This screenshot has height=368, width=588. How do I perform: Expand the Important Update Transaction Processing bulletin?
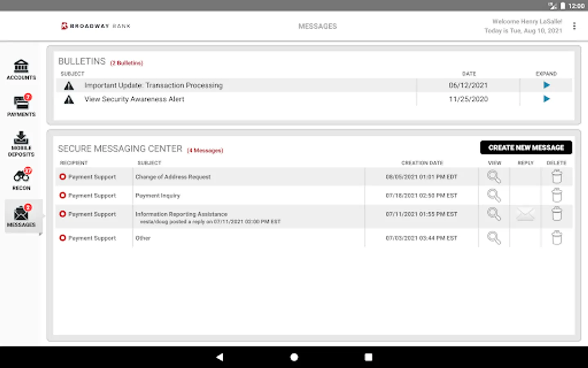click(546, 85)
